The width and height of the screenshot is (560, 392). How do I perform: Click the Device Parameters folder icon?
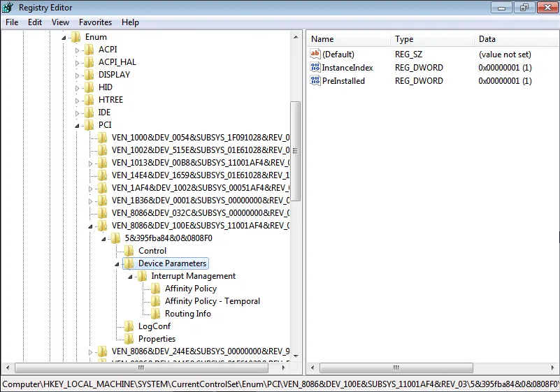[129, 263]
